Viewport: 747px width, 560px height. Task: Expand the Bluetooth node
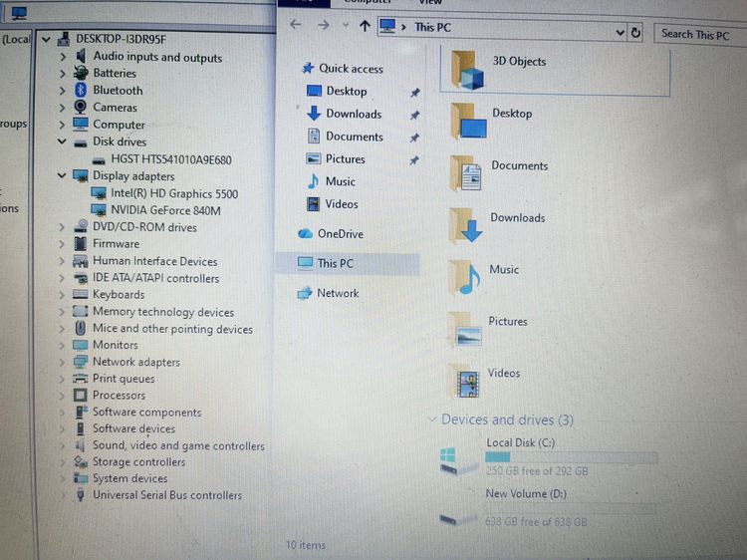pyautogui.click(x=62, y=90)
